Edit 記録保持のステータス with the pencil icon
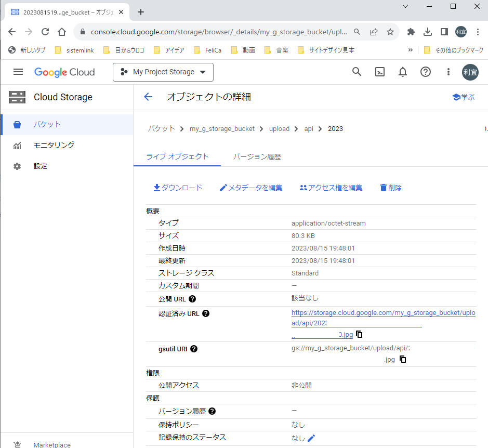The height and width of the screenshot is (448, 488). click(x=310, y=438)
